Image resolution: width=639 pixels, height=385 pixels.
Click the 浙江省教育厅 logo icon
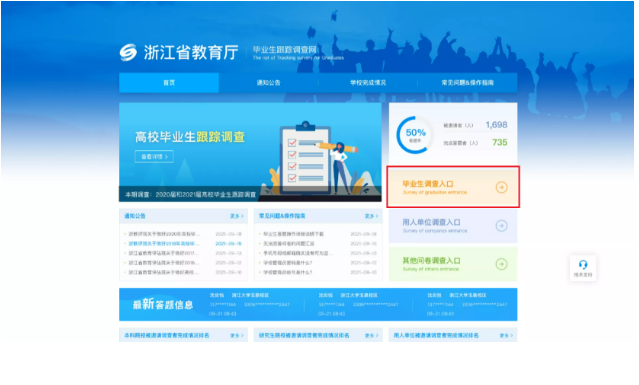pos(128,52)
